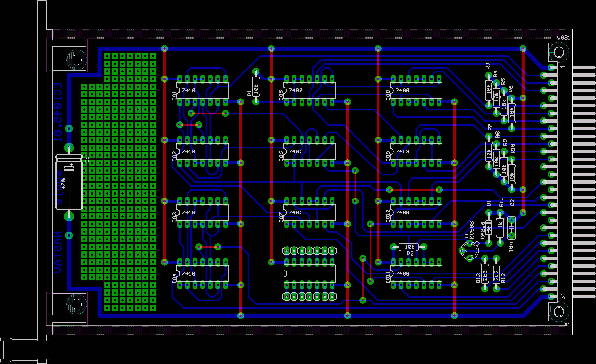This screenshot has width=596, height=364.
Task: Select the T1 KC508 transistor symbol
Action: (x=470, y=250)
